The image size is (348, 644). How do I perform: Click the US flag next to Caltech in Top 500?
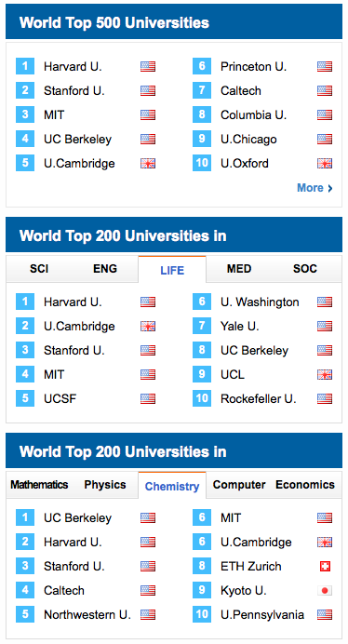(x=325, y=91)
